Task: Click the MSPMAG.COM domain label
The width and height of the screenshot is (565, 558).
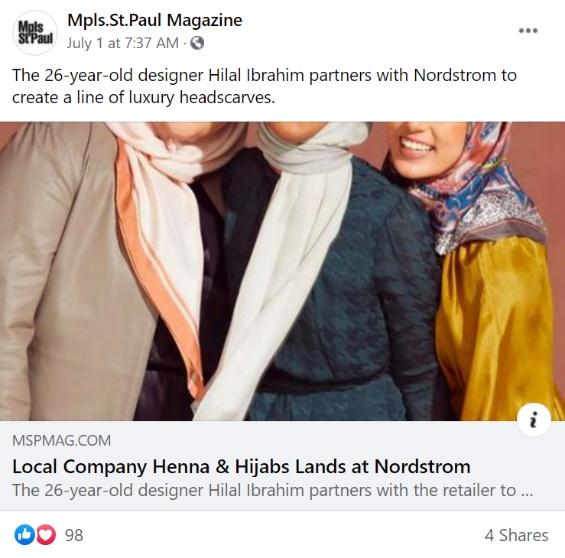Action: 62,441
